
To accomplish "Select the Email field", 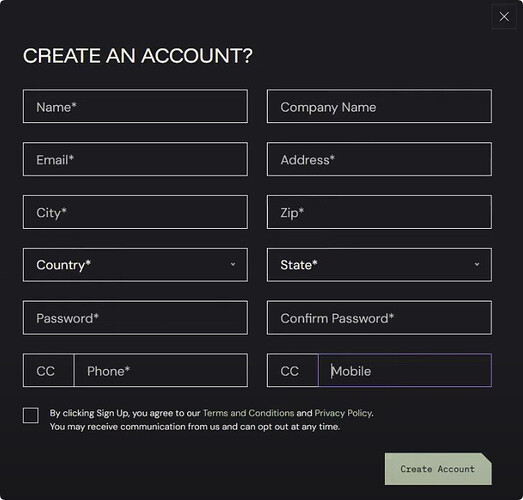I will click(x=135, y=159).
